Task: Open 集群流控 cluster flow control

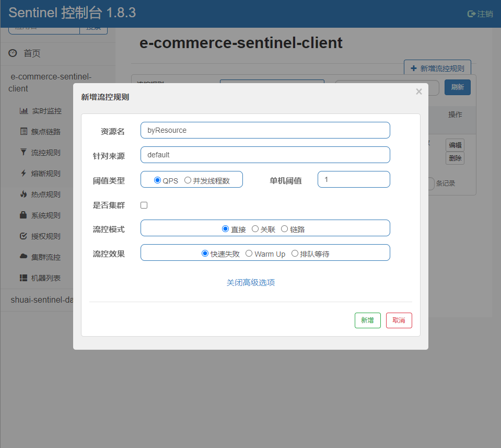Action: tap(47, 257)
